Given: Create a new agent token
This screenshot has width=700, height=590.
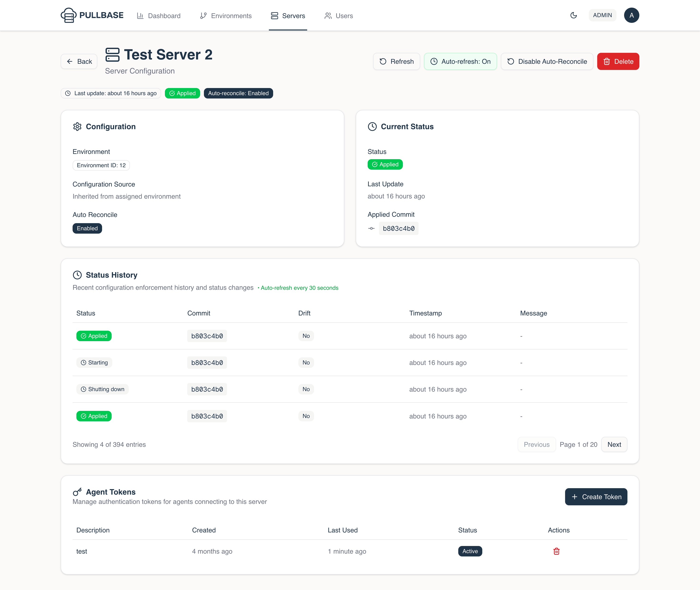Looking at the screenshot, I should [x=596, y=497].
